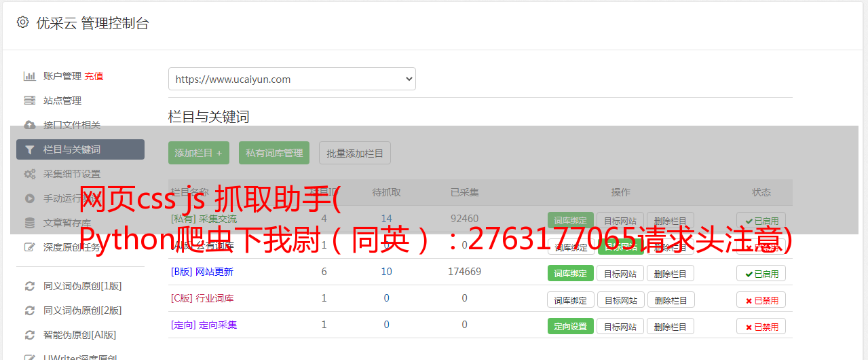
Task: Toggle 已禁用 status for 定向采集
Action: [761, 326]
